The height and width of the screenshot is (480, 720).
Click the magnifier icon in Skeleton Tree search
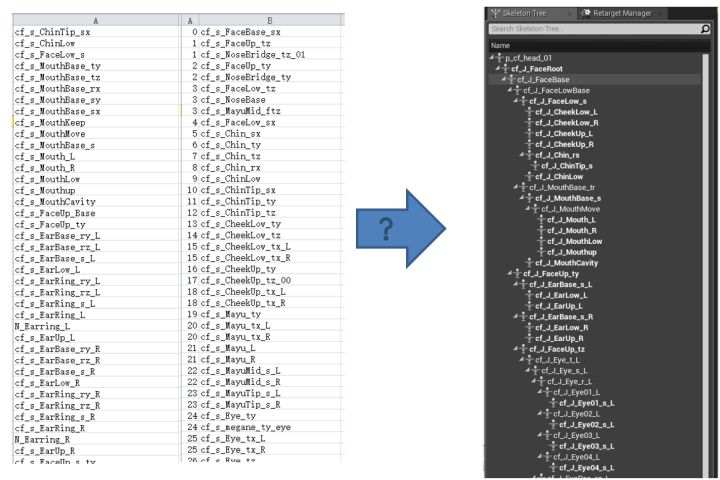point(705,29)
